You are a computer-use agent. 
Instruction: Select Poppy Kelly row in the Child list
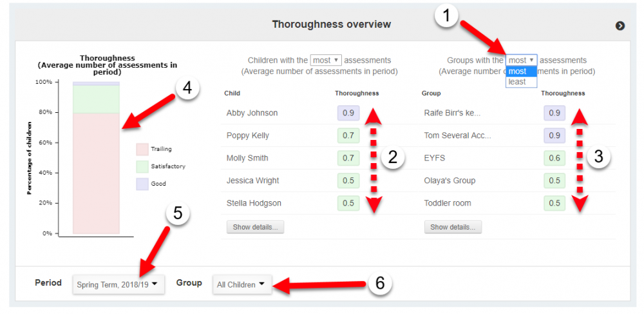click(x=248, y=136)
